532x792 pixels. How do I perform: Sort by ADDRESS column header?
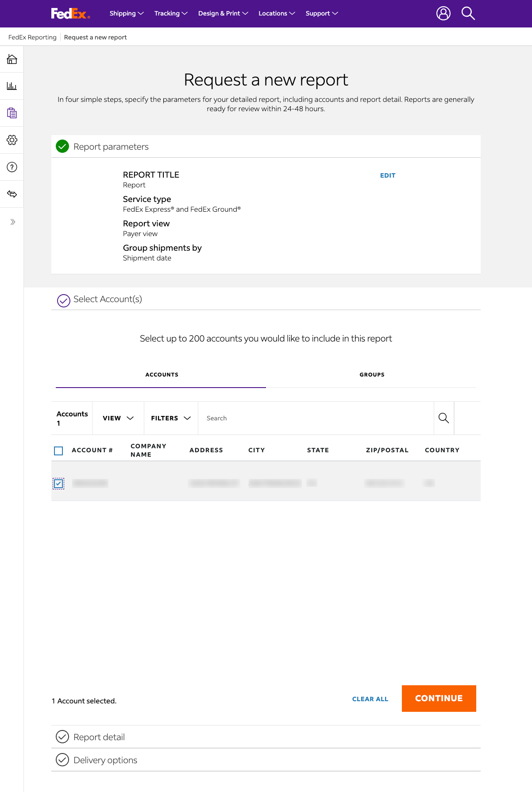pos(206,450)
